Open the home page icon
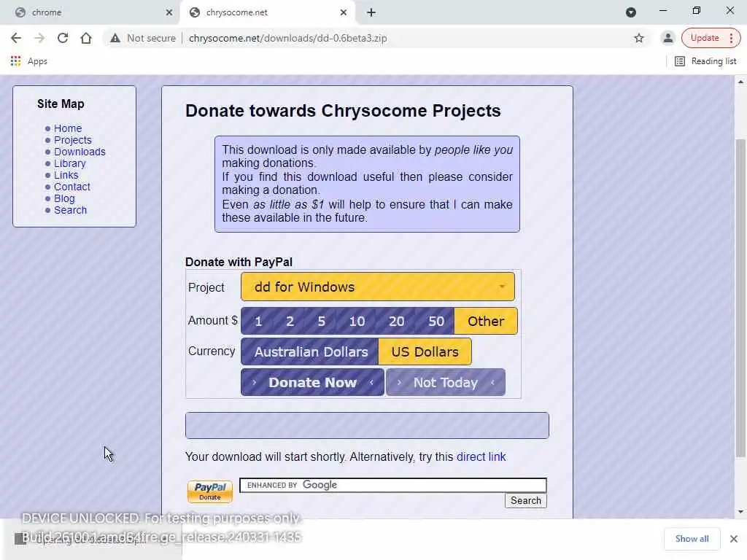The height and width of the screenshot is (560, 747). click(86, 38)
